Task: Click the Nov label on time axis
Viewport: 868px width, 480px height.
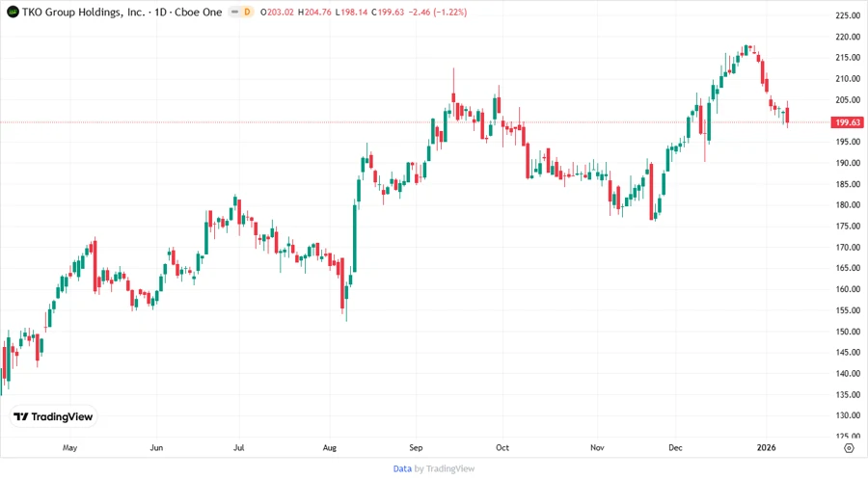Action: click(597, 447)
